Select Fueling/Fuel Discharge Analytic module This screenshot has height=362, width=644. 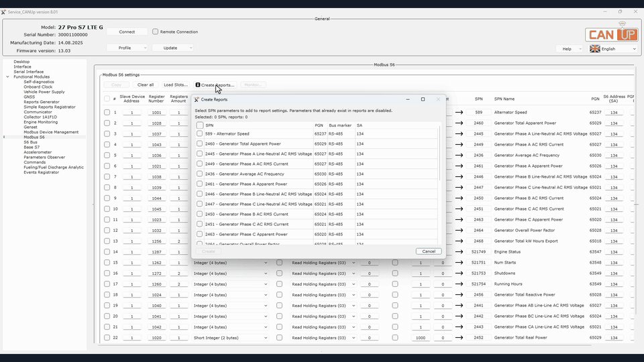[x=54, y=168]
